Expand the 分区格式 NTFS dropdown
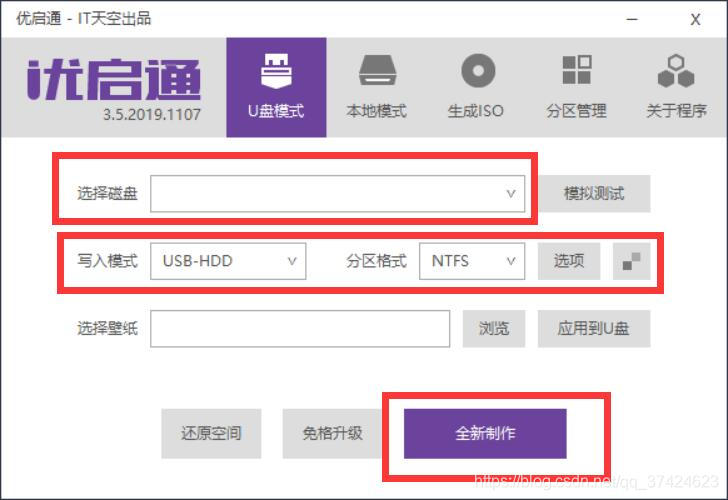The height and width of the screenshot is (500, 728). click(x=472, y=261)
